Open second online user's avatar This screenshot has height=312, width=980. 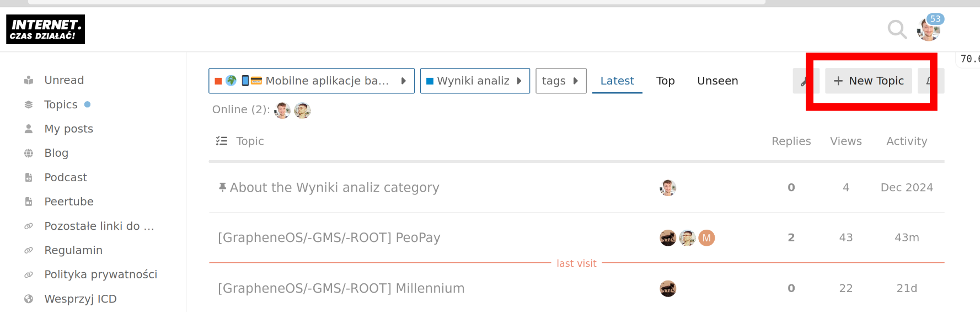(x=302, y=110)
